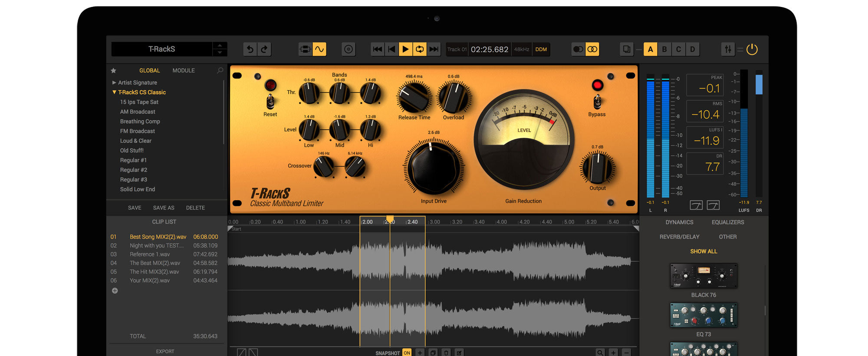Click the SAVE AS preset button
868x356 pixels.
coord(164,208)
